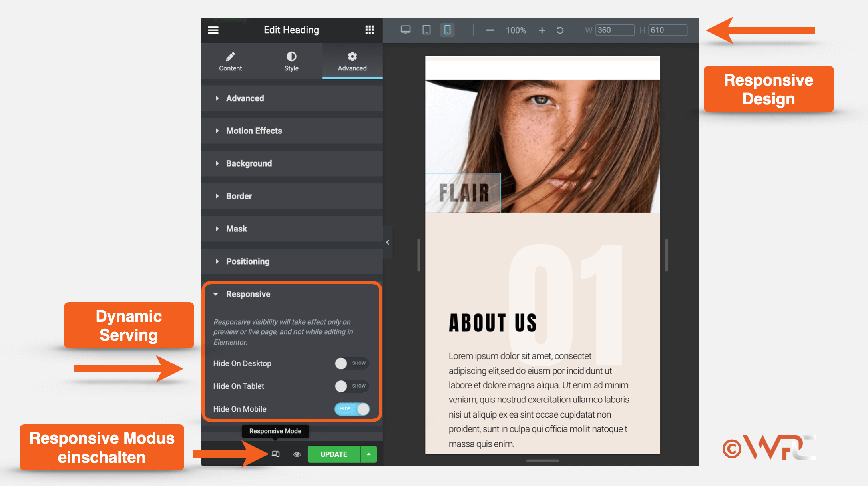Click the eye preview changes icon
The width and height of the screenshot is (868, 486).
click(x=297, y=454)
